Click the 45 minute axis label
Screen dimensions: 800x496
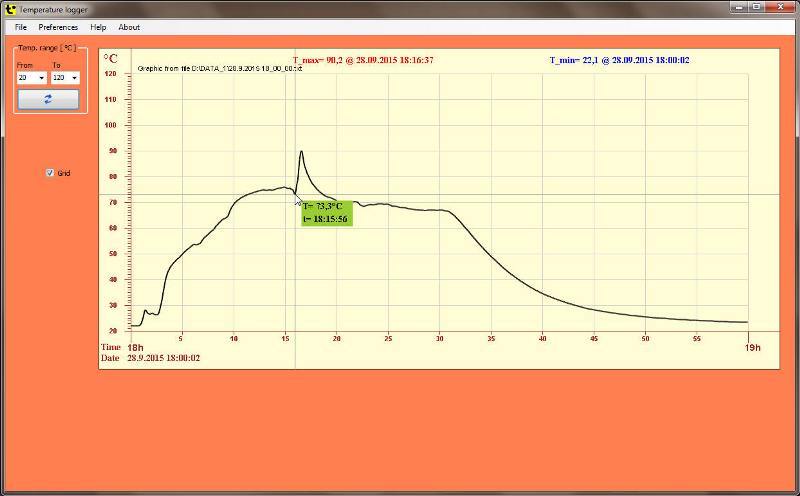coord(594,338)
